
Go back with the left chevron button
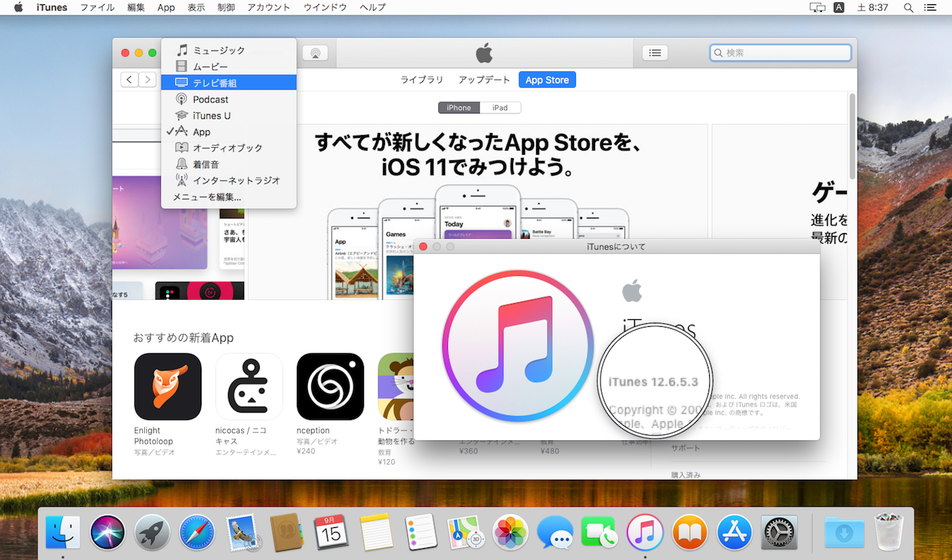tap(129, 80)
